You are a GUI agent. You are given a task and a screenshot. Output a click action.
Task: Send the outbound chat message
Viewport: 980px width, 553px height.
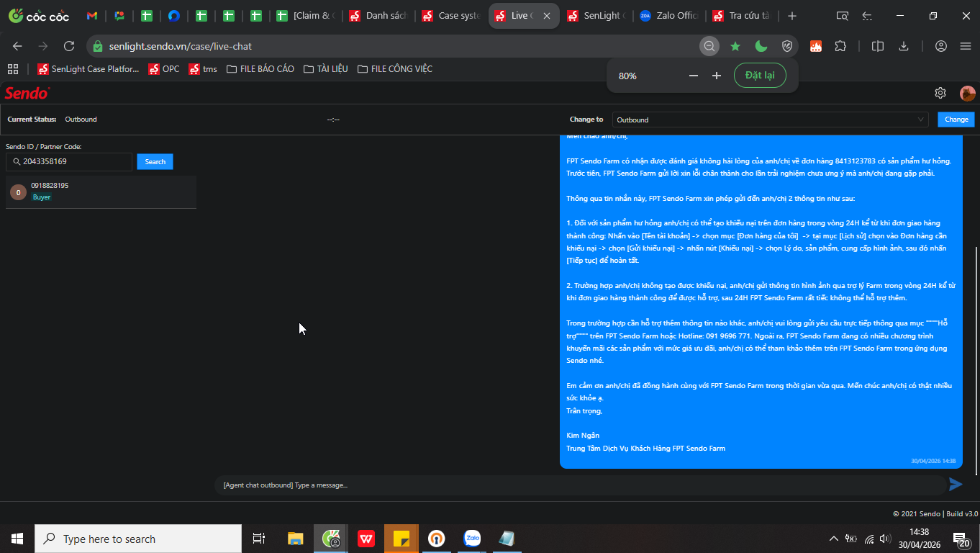click(956, 485)
